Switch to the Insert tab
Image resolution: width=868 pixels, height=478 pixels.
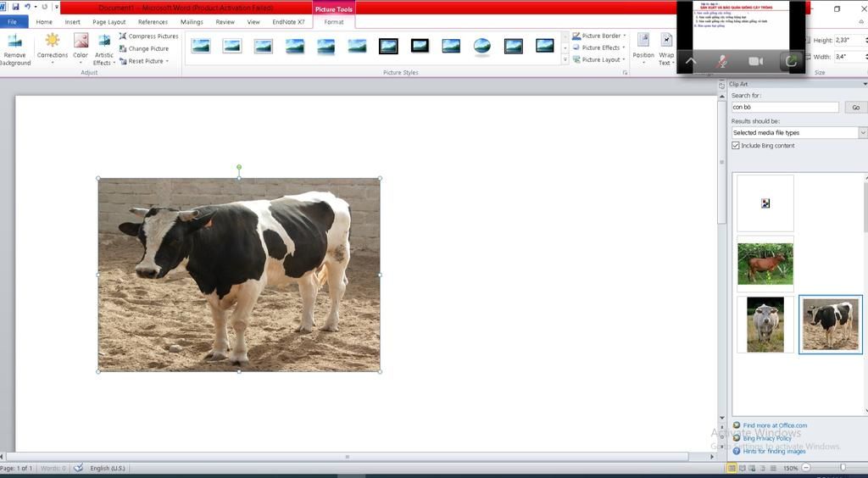coord(73,22)
